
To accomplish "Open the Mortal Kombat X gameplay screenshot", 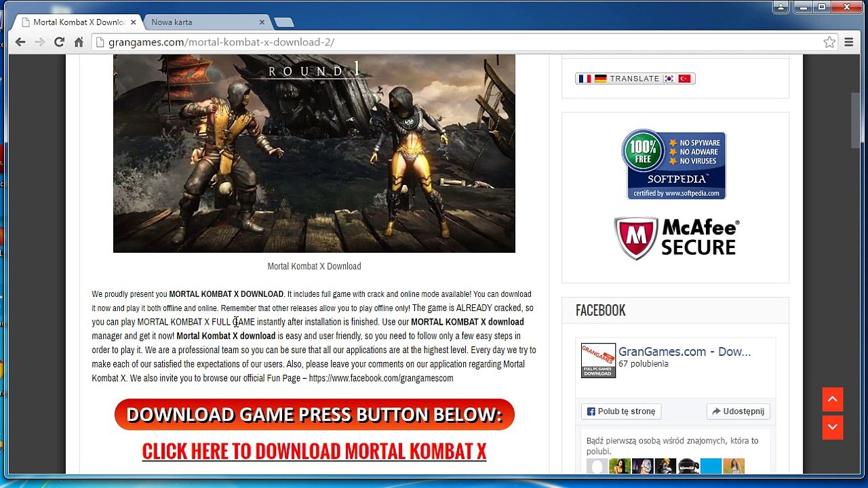I will tap(314, 153).
